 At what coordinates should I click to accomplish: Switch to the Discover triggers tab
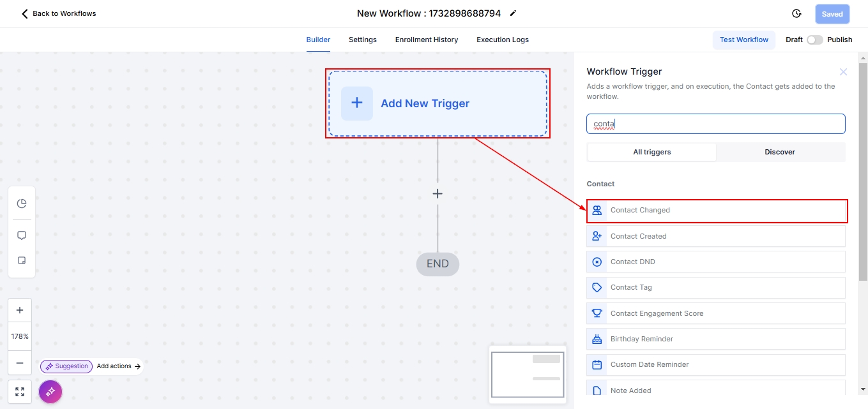[780, 152]
